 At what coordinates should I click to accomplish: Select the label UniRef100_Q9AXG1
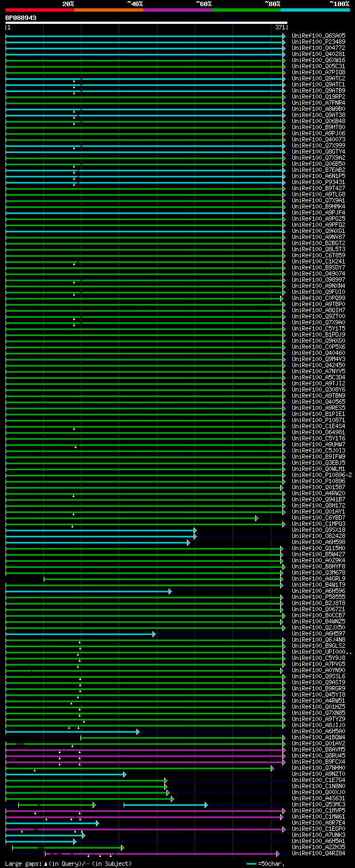click(318, 231)
